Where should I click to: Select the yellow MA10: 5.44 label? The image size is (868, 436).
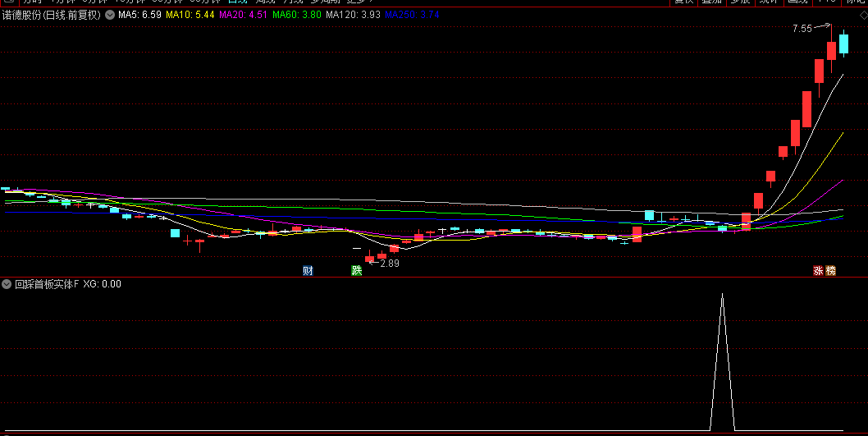click(x=190, y=15)
